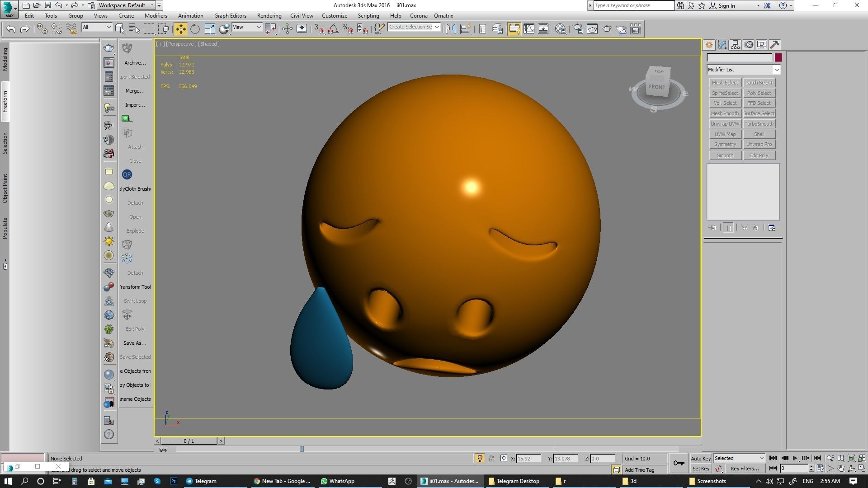The height and width of the screenshot is (488, 868).
Task: Click the Mirror tool icon
Action: [450, 29]
